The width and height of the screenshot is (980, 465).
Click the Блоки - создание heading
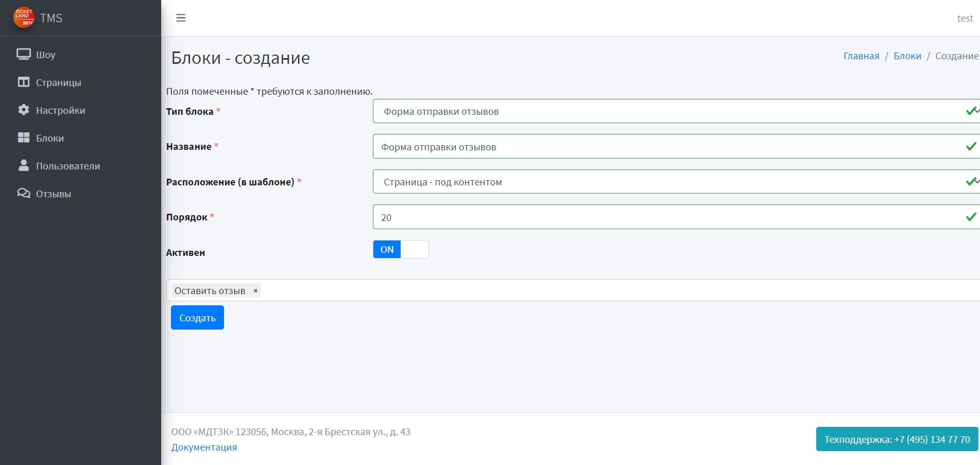click(240, 58)
